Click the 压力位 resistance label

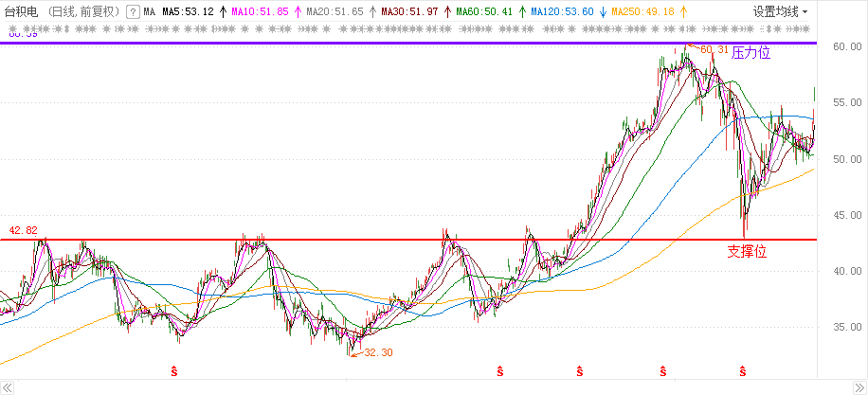point(751,53)
